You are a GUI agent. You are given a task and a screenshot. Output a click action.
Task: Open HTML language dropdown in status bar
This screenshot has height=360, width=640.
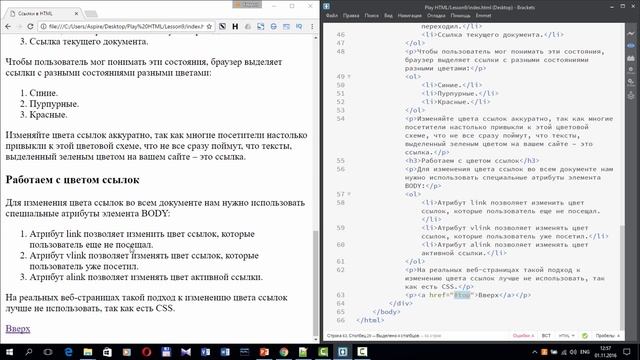(x=567, y=336)
